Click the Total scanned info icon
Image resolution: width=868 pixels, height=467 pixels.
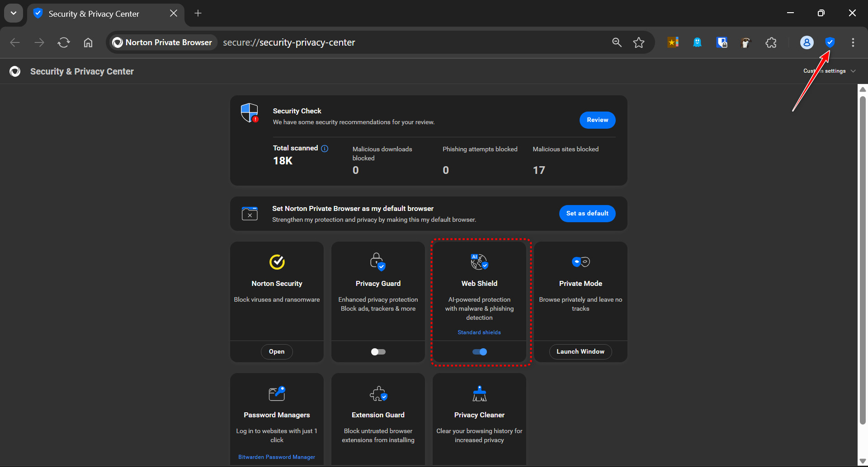(x=325, y=149)
